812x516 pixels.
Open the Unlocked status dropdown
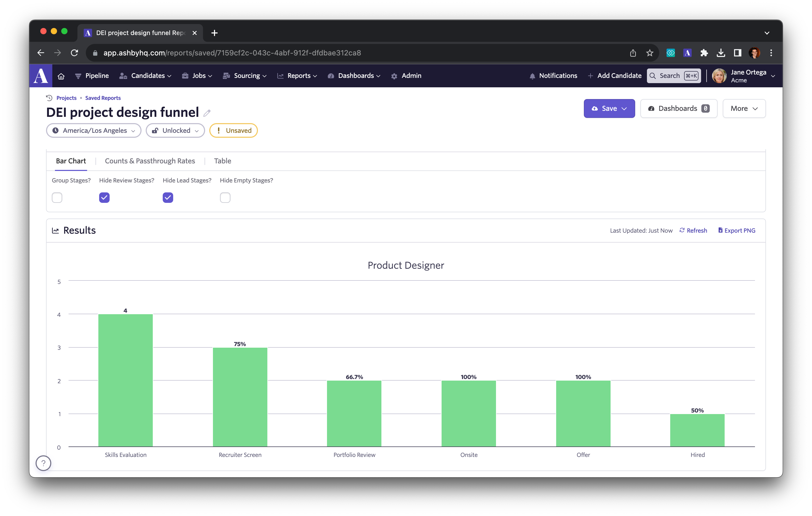pos(175,131)
